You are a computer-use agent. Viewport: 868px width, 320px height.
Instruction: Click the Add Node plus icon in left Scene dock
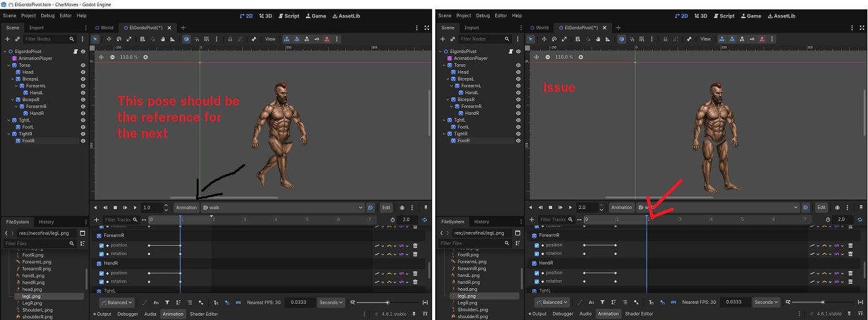7,39
